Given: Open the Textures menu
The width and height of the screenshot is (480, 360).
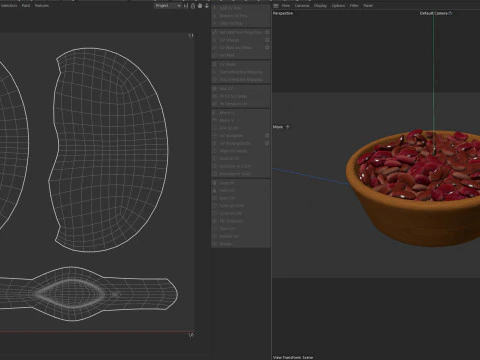Looking at the screenshot, I should click(42, 6).
